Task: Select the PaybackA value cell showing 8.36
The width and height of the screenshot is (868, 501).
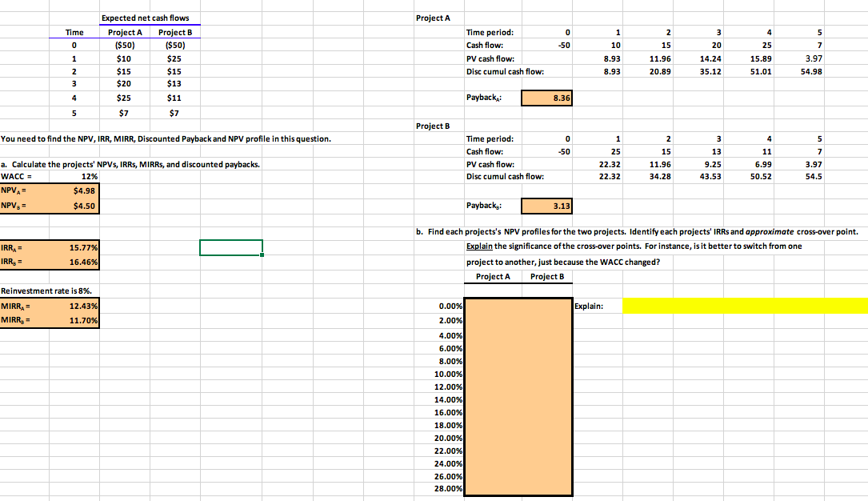Action: 546,98
